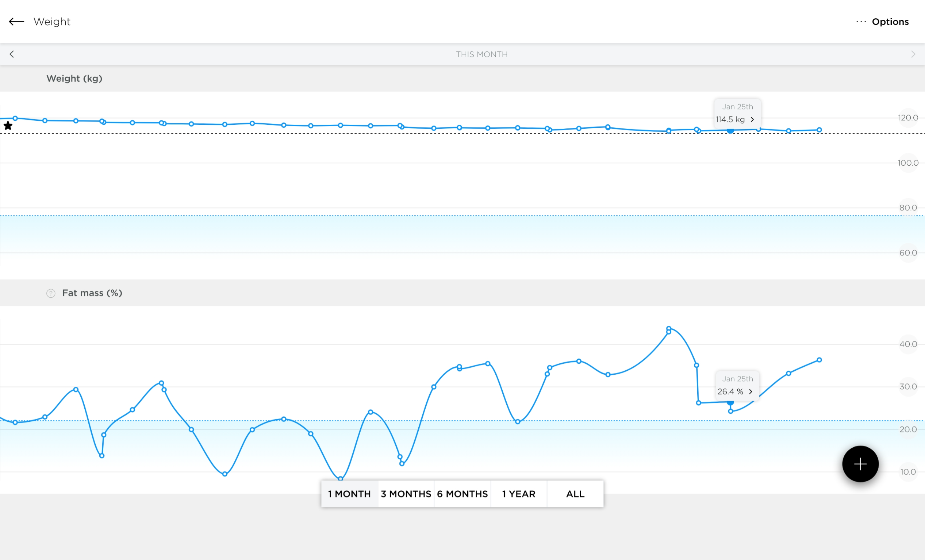Open the Jan 25th 26.4 % tooltip
This screenshot has height=560, width=925.
point(737,386)
